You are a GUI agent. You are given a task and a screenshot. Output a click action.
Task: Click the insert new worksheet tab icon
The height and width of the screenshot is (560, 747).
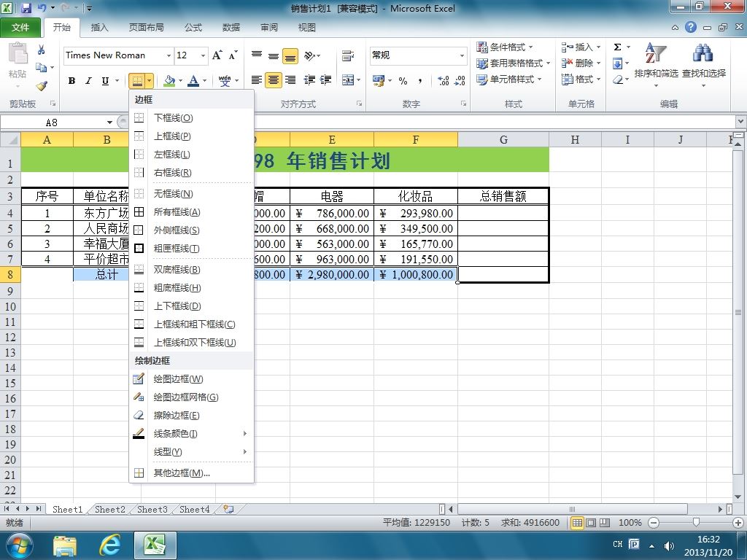coord(228,509)
